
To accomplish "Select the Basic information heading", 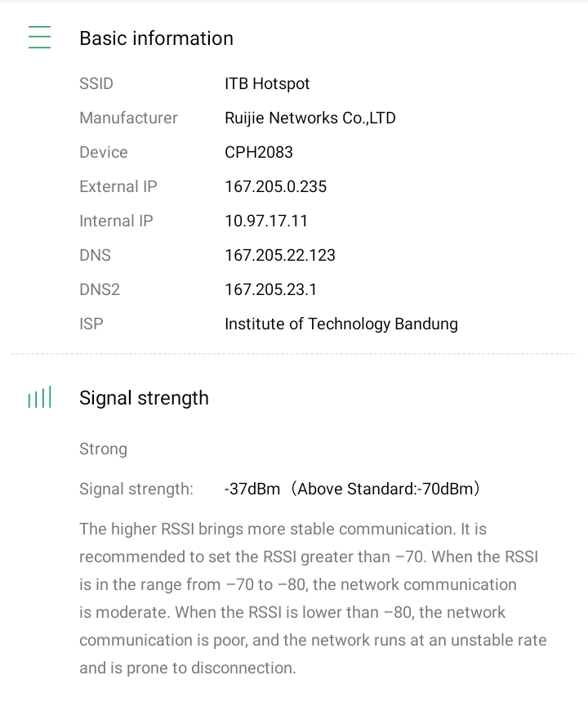I will click(156, 38).
